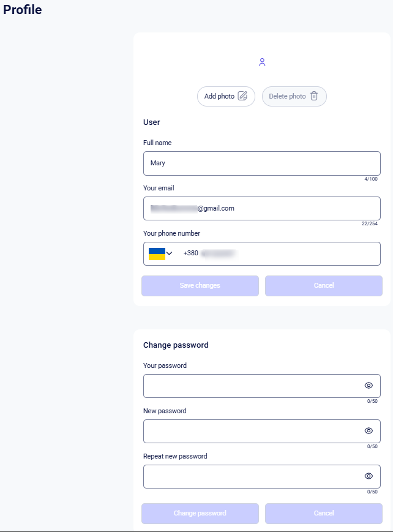Cancel the password change
Image resolution: width=393 pixels, height=532 pixels.
click(324, 514)
